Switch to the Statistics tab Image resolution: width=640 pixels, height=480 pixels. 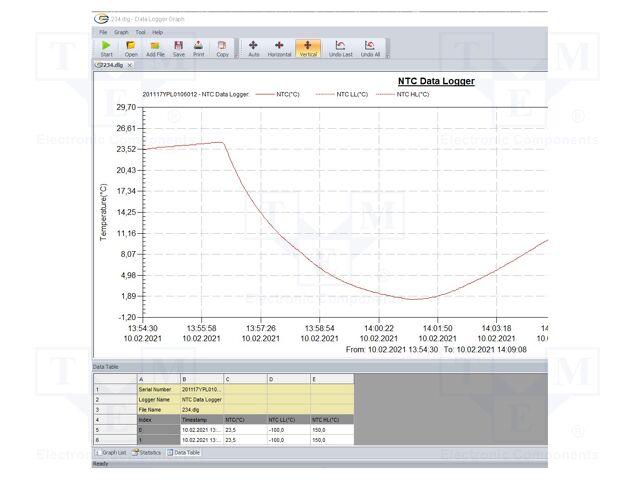click(148, 452)
